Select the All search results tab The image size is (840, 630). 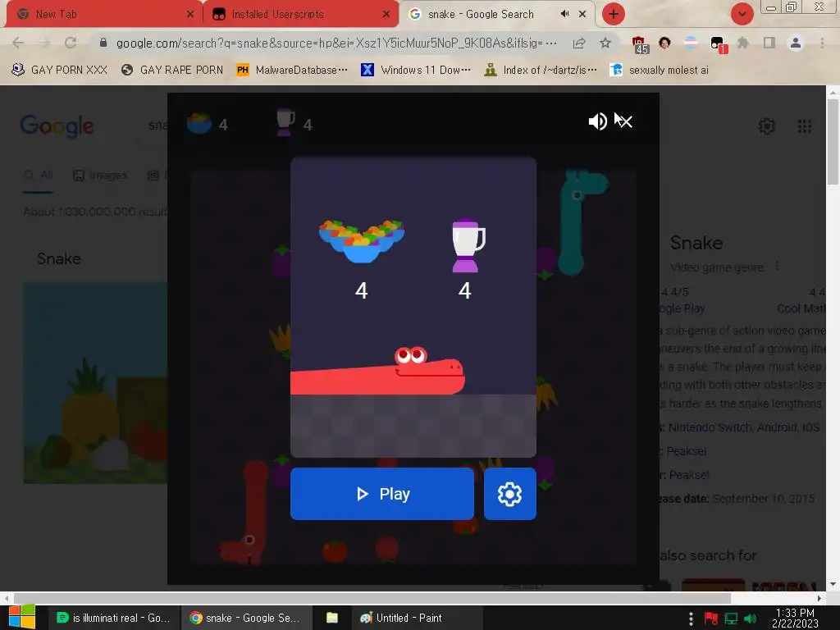click(x=38, y=176)
